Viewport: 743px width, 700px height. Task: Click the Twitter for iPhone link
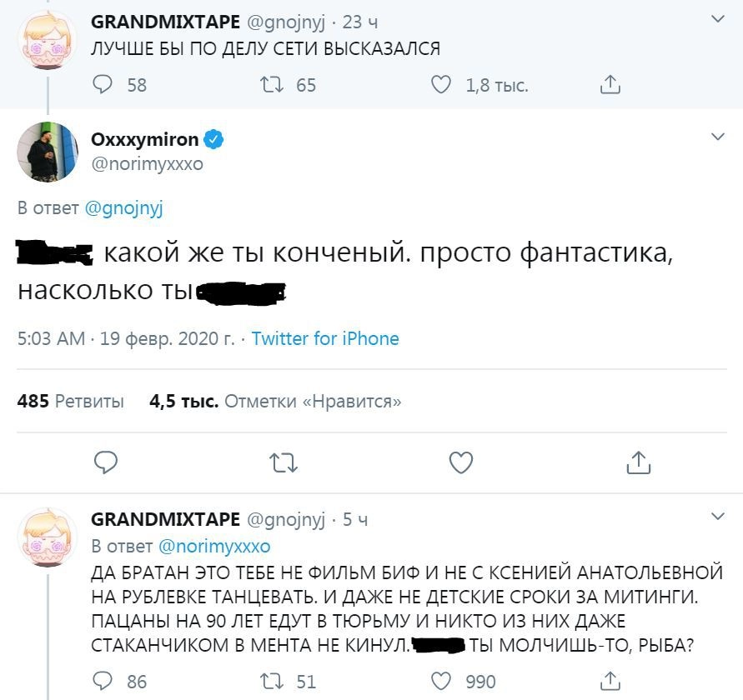(x=325, y=338)
